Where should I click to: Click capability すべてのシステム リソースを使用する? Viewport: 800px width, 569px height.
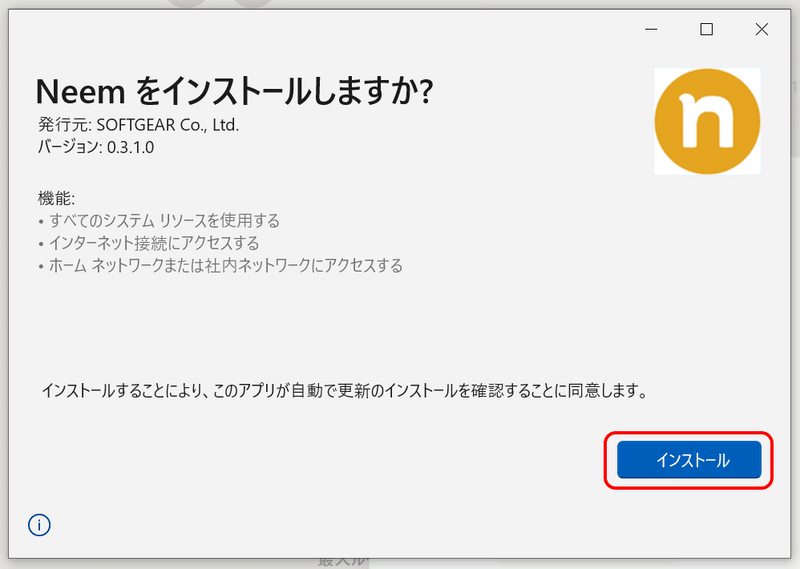pos(164,221)
